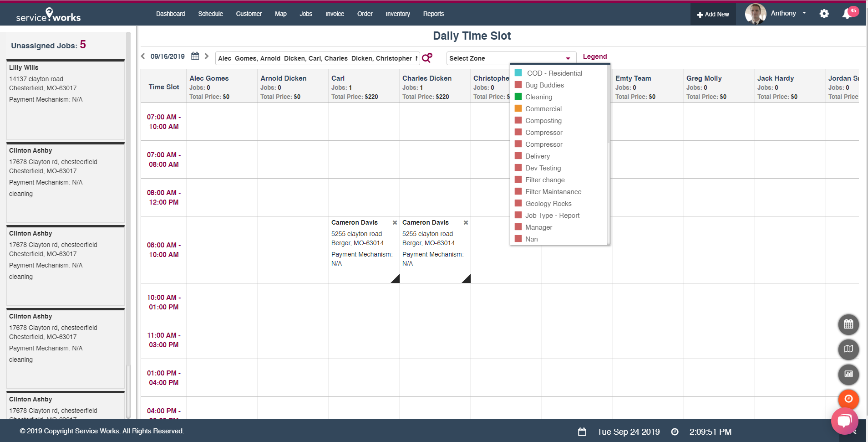Open the calendar picker next to 09/16/2019

click(x=195, y=56)
